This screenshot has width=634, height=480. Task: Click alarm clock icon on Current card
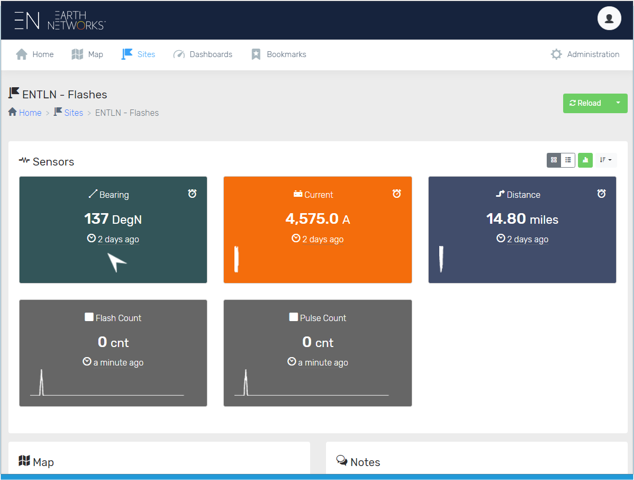(x=397, y=194)
